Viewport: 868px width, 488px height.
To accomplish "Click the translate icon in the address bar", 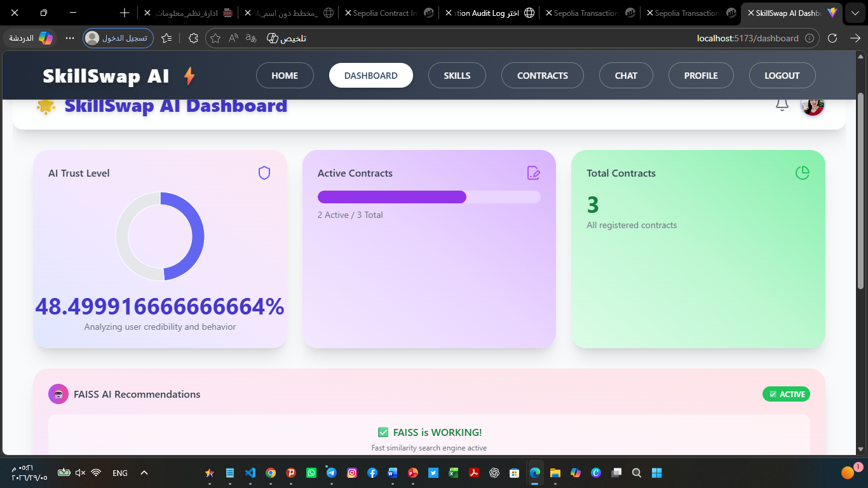I will click(x=251, y=38).
